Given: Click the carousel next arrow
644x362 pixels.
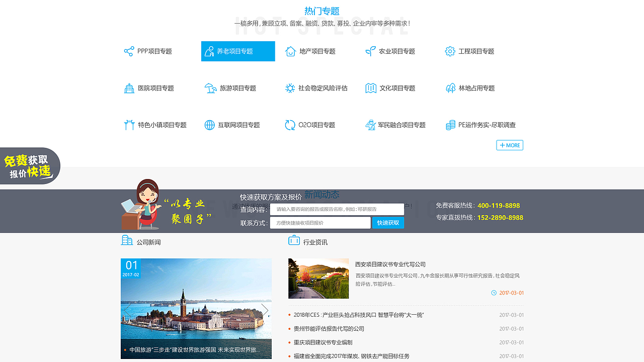Looking at the screenshot, I should click(265, 311).
